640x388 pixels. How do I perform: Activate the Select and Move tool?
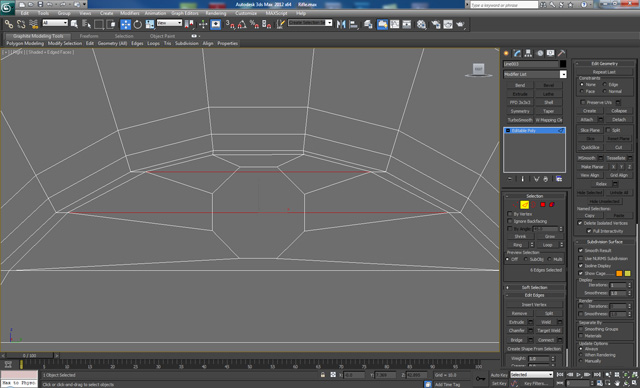pos(126,24)
